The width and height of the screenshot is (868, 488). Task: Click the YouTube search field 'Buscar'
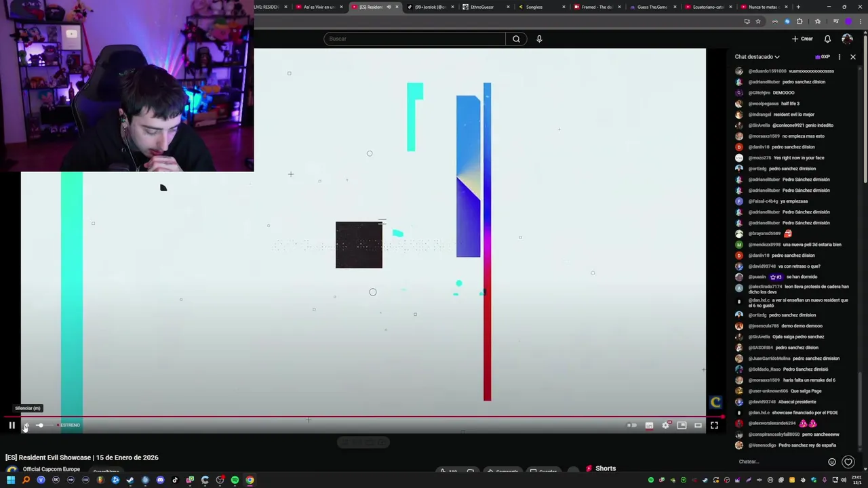pyautogui.click(x=414, y=39)
